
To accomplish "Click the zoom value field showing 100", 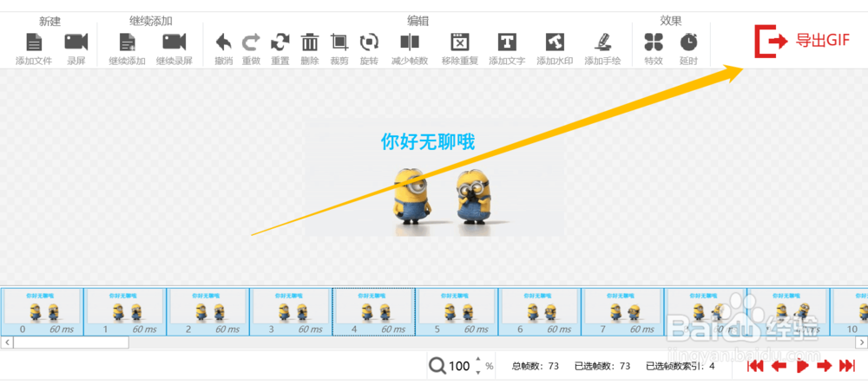I will 459,366.
